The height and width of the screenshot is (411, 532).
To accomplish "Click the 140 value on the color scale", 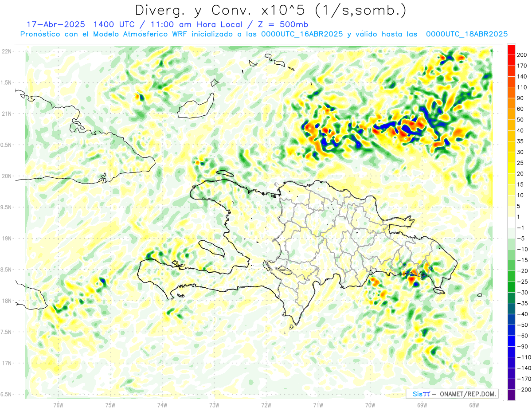I will pyautogui.click(x=521, y=77).
